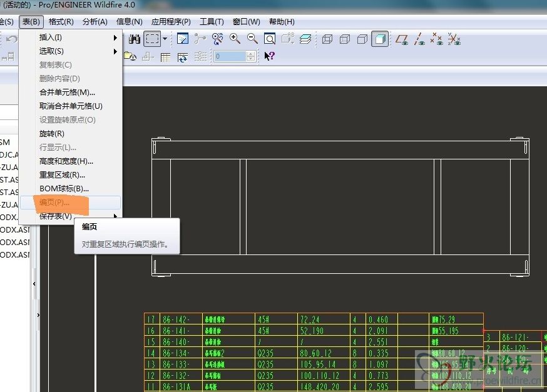Select the BOM cell 86-142-
The height and width of the screenshot is (392, 547).
tap(181, 319)
